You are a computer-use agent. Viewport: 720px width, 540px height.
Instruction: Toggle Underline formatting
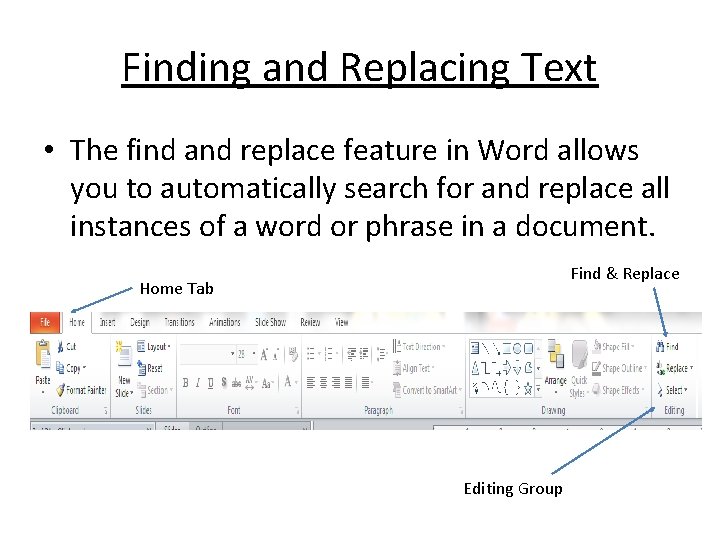pos(210,382)
